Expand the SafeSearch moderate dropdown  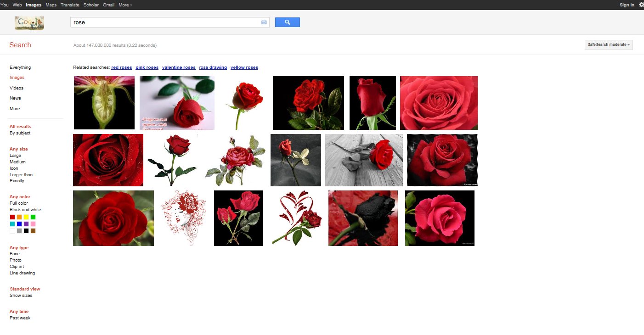pyautogui.click(x=608, y=45)
